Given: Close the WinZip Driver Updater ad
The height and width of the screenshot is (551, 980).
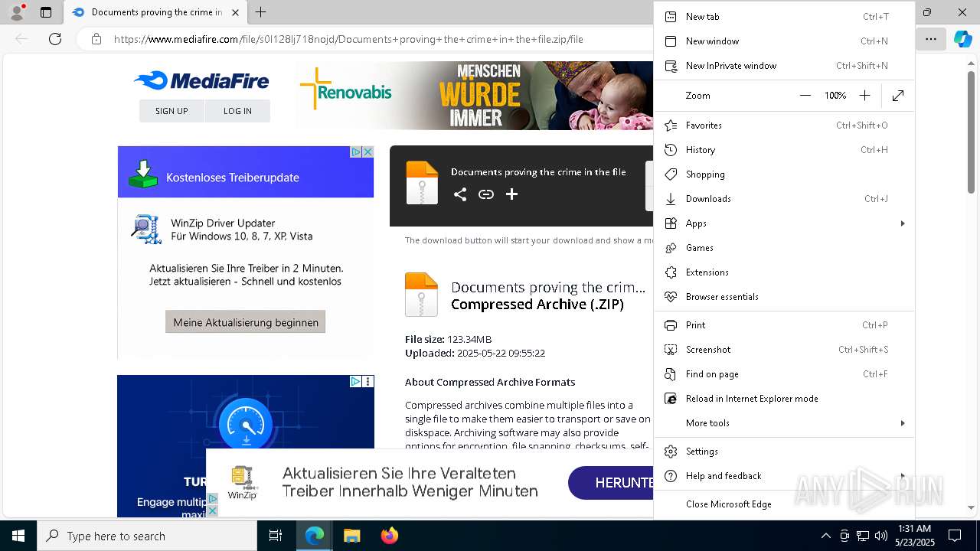Looking at the screenshot, I should tap(367, 152).
